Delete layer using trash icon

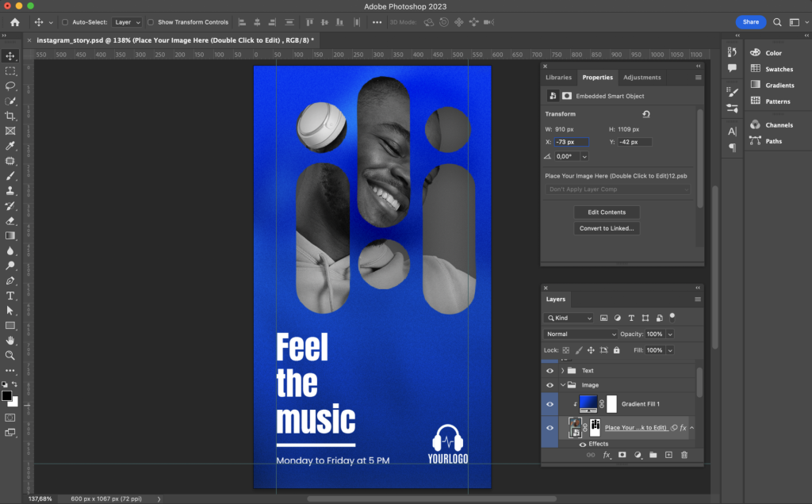[683, 455]
